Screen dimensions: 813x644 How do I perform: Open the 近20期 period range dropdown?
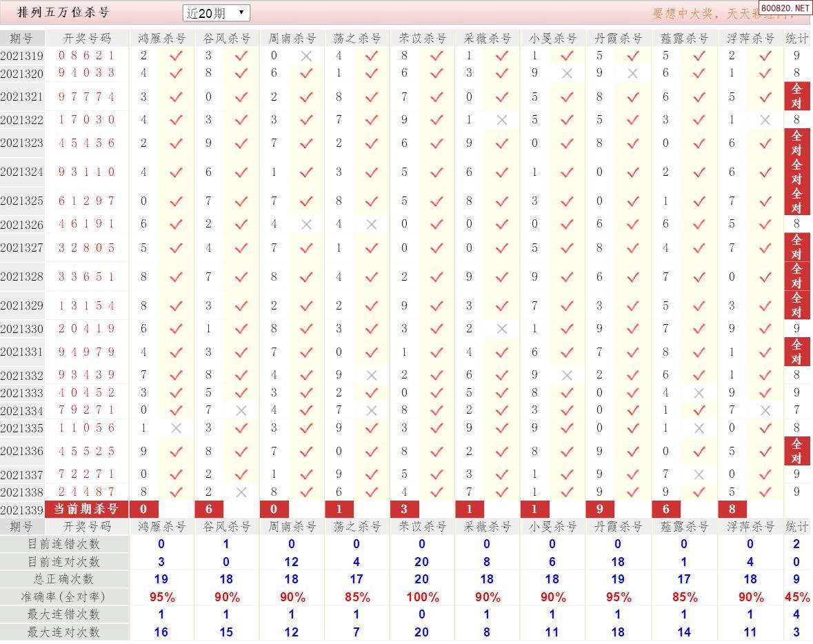coord(217,13)
